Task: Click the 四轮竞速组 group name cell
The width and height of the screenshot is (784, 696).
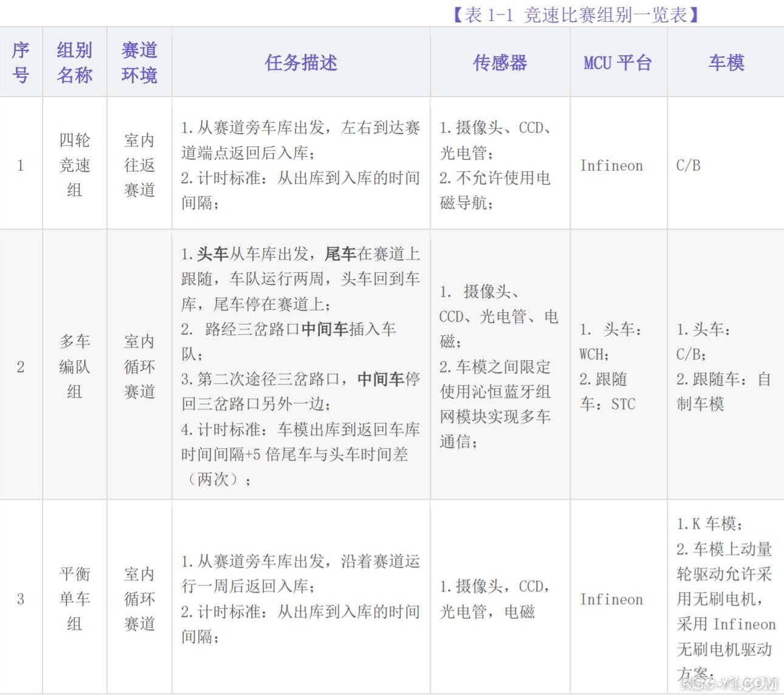Action: pyautogui.click(x=75, y=165)
